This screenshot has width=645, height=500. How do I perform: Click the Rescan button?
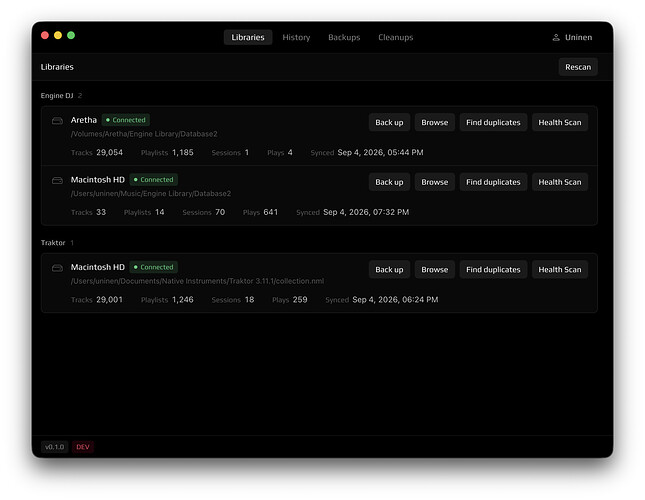tap(578, 67)
